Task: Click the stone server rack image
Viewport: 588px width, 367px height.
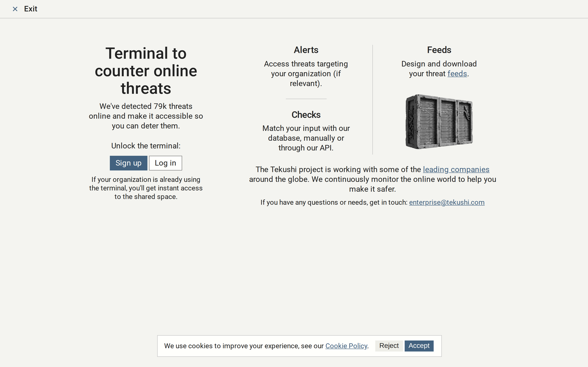Action: pos(439,122)
